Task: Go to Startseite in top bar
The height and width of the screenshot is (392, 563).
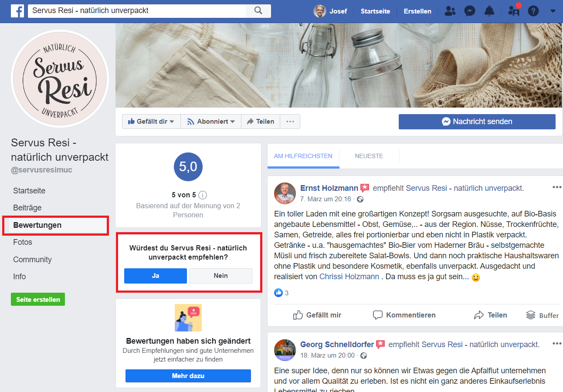Action: 375,11
